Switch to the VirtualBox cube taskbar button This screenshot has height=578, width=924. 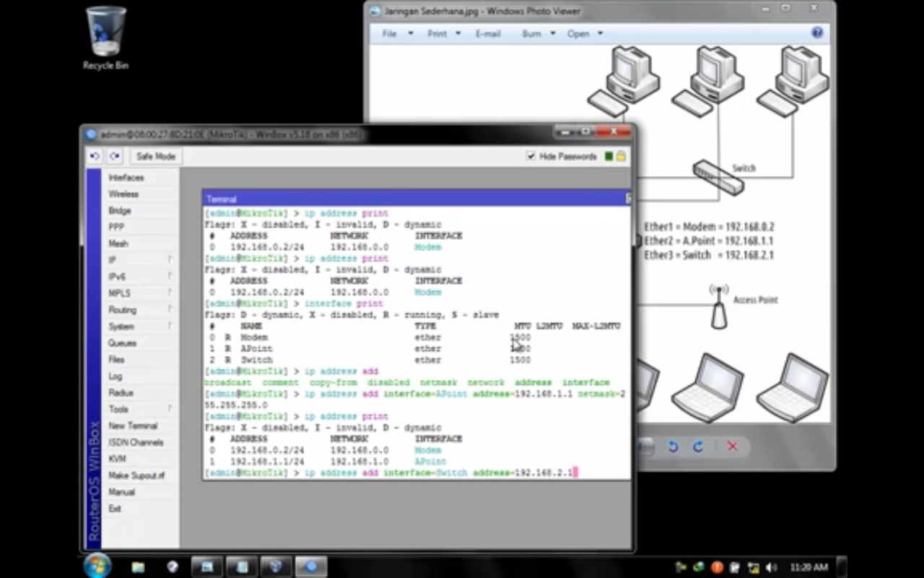pyautogui.click(x=276, y=566)
